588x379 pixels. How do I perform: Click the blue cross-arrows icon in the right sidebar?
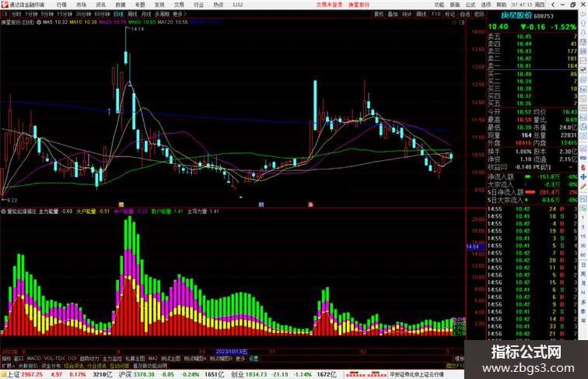583,177
